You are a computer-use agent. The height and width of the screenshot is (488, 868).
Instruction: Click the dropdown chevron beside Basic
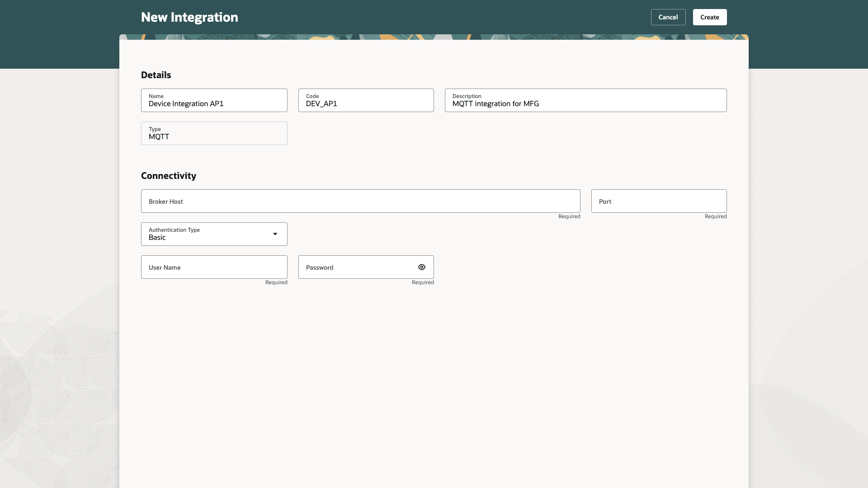click(275, 234)
